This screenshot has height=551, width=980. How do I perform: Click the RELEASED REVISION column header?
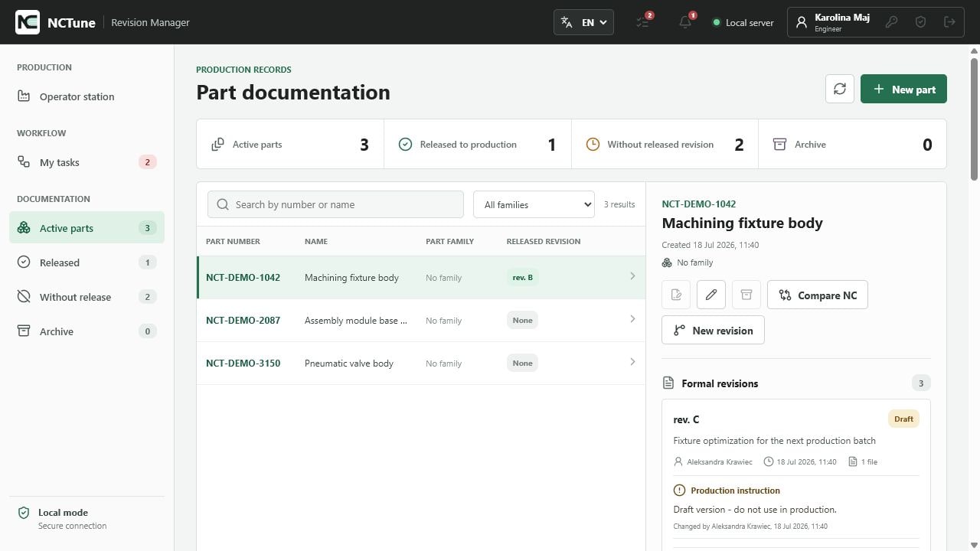[x=544, y=241]
